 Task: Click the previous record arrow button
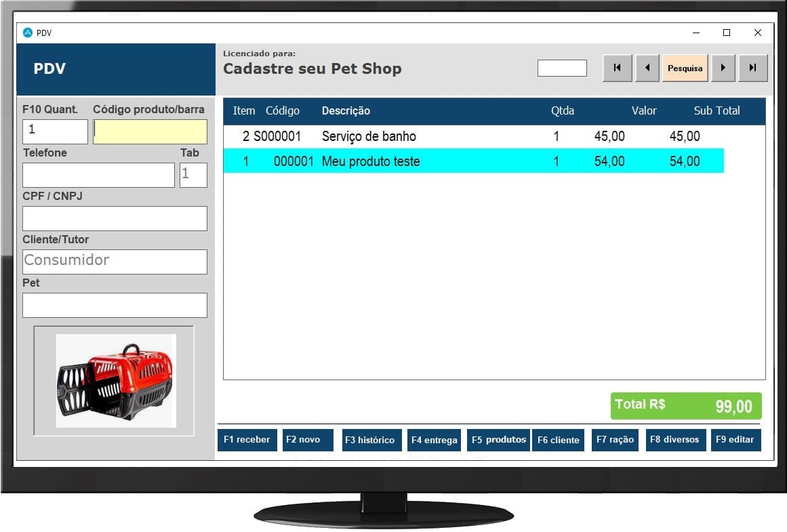pyautogui.click(x=647, y=68)
